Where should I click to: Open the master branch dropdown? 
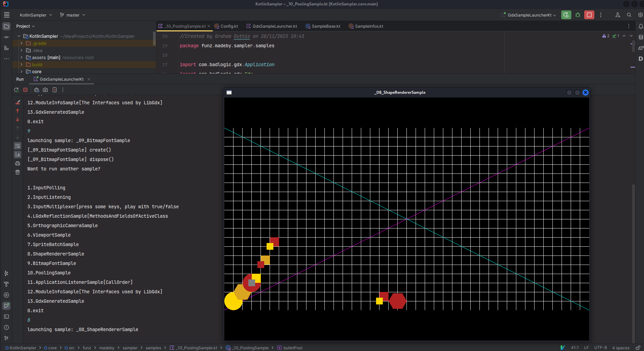pyautogui.click(x=73, y=15)
